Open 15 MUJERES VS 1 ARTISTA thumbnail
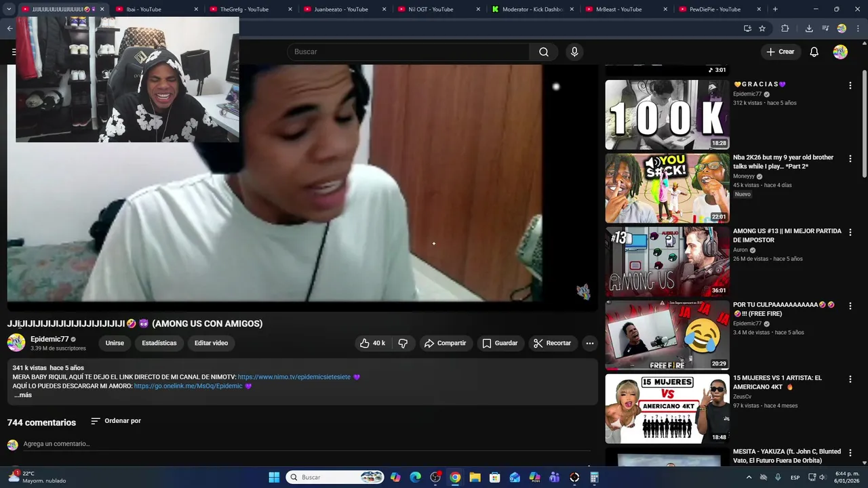Image resolution: width=868 pixels, height=488 pixels. pyautogui.click(x=667, y=409)
